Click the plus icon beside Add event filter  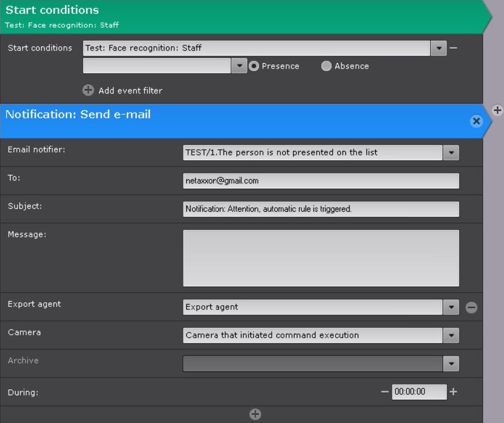88,91
